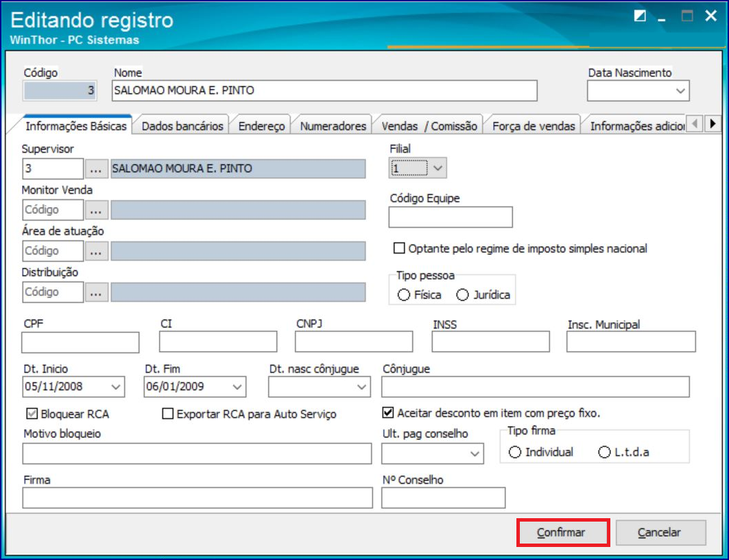Click the CPF input field

pos(80,343)
